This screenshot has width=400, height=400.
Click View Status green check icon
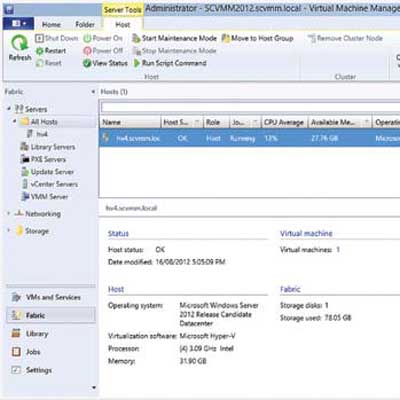coord(87,63)
